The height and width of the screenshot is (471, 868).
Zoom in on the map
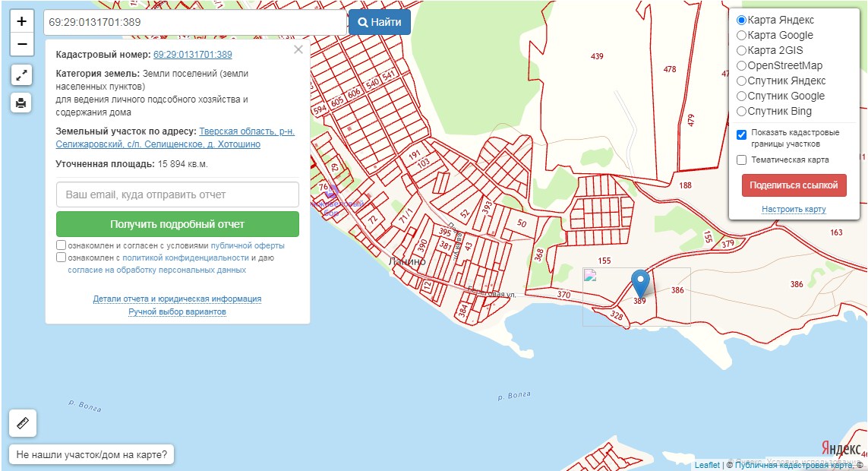tap(21, 21)
